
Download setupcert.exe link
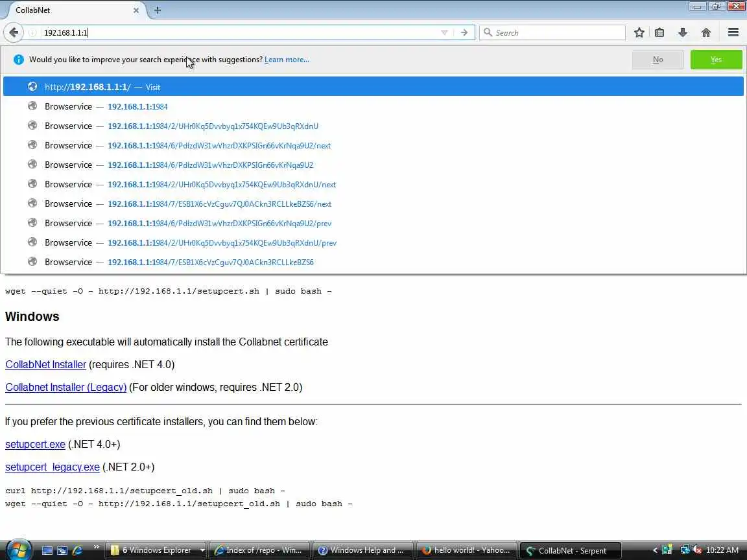(x=35, y=444)
